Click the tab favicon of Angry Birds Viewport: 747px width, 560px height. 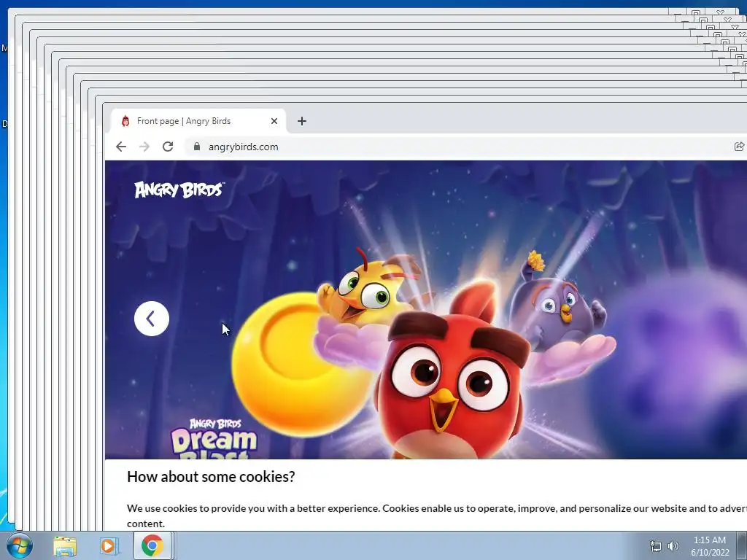coord(125,121)
